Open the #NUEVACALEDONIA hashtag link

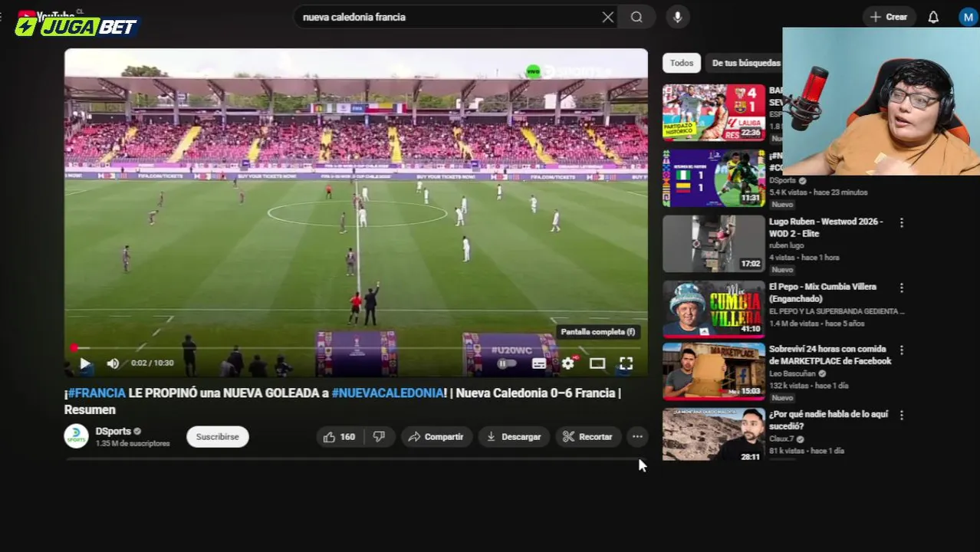point(387,393)
